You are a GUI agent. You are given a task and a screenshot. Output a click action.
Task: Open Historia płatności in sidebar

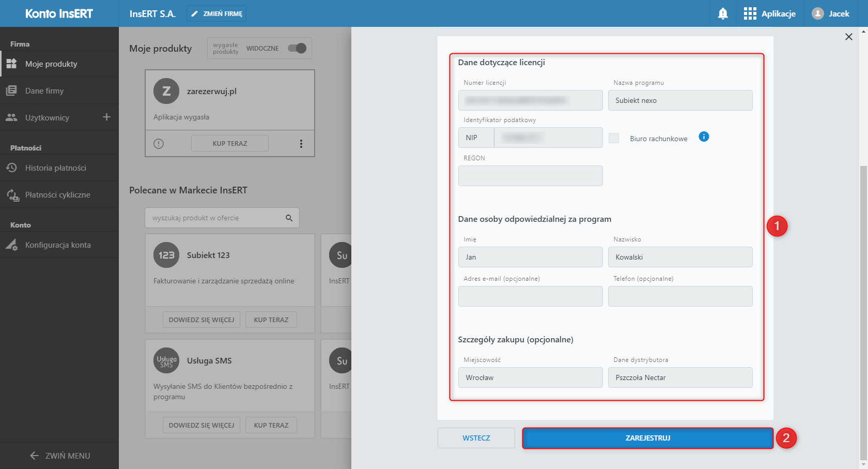(59, 168)
